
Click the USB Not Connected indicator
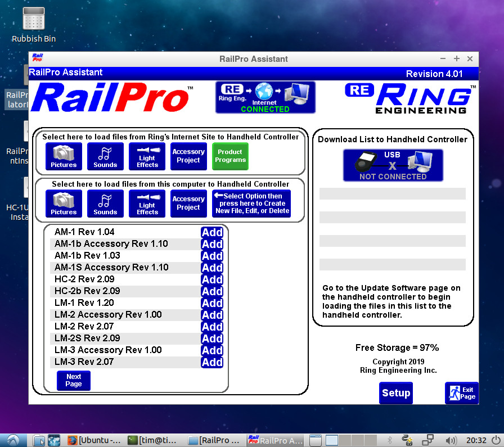393,165
